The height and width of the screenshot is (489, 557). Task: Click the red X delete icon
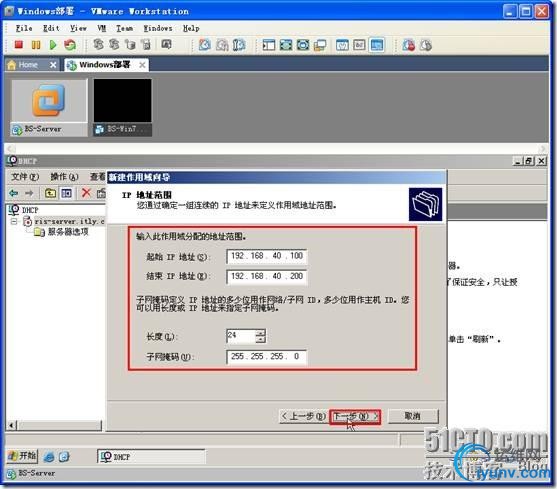[86, 193]
